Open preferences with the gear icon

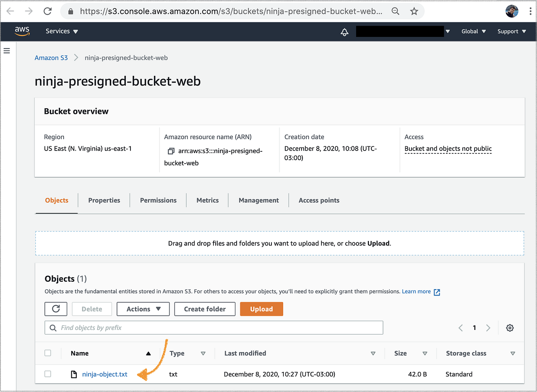[510, 327]
